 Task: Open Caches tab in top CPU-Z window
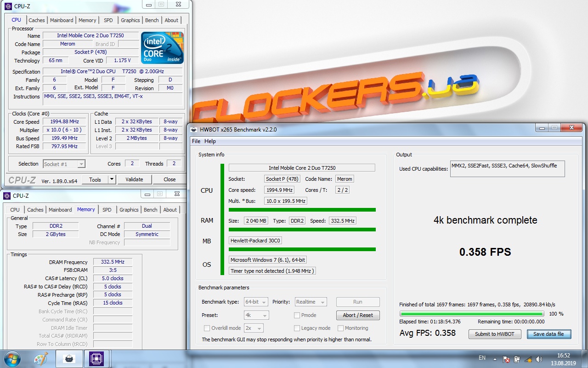click(x=37, y=20)
